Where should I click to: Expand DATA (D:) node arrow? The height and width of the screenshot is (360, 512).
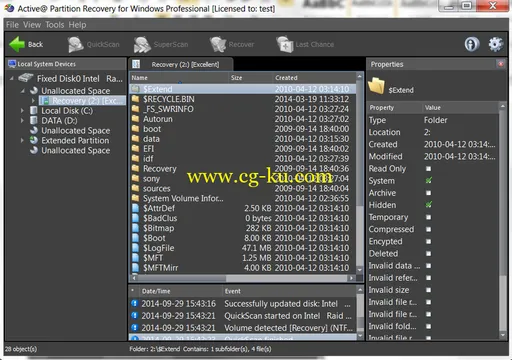click(22, 121)
